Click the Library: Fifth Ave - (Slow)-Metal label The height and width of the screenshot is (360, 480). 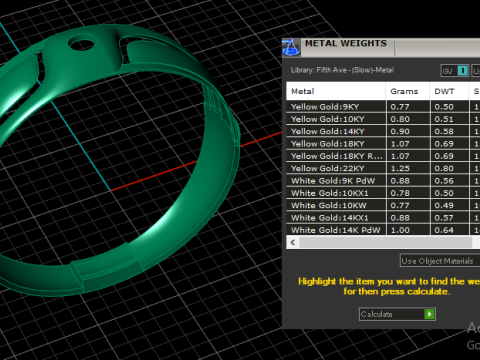click(342, 70)
